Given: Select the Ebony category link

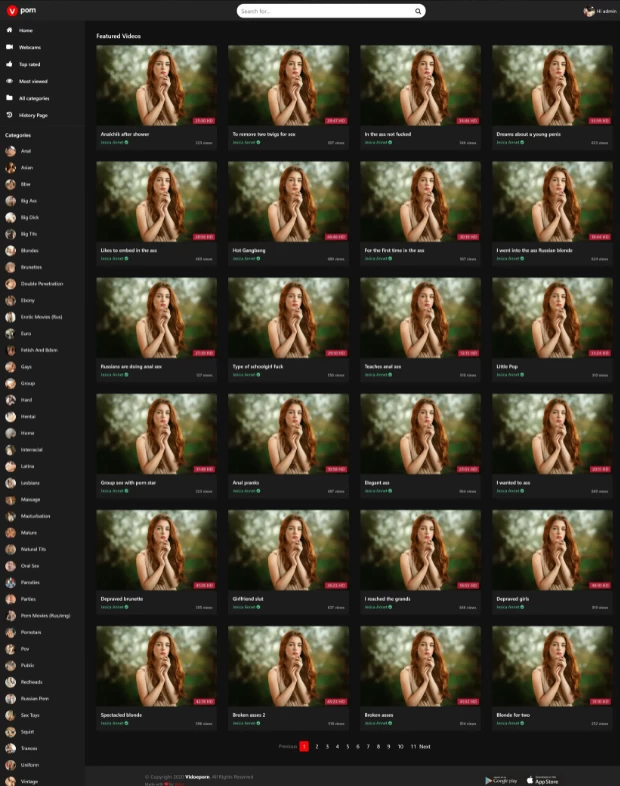Looking at the screenshot, I should 28,300.
